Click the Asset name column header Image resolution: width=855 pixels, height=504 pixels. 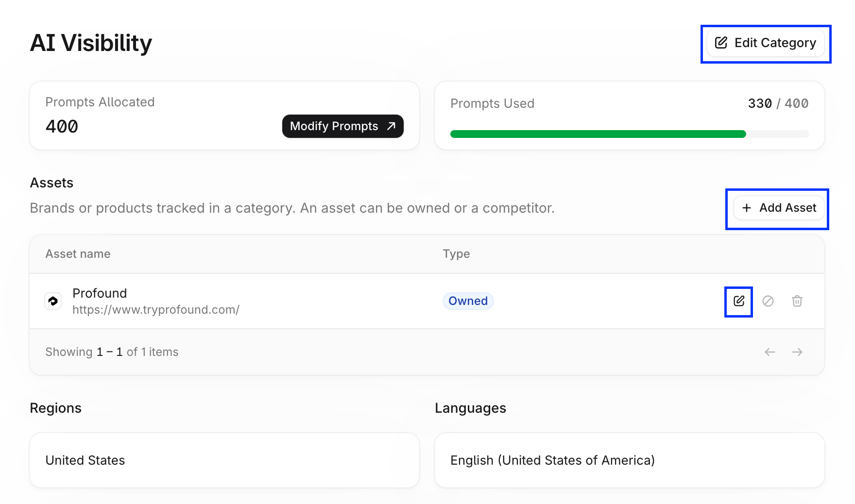(78, 254)
